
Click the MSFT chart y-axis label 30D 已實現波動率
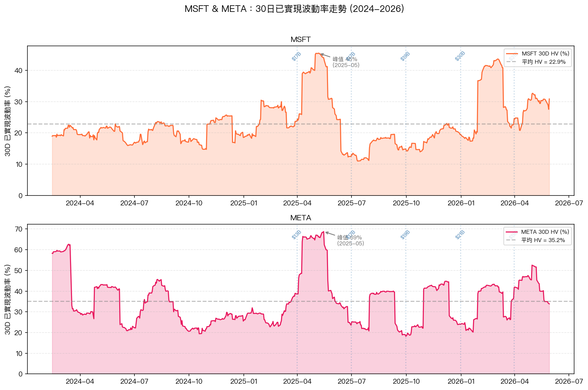[8, 121]
